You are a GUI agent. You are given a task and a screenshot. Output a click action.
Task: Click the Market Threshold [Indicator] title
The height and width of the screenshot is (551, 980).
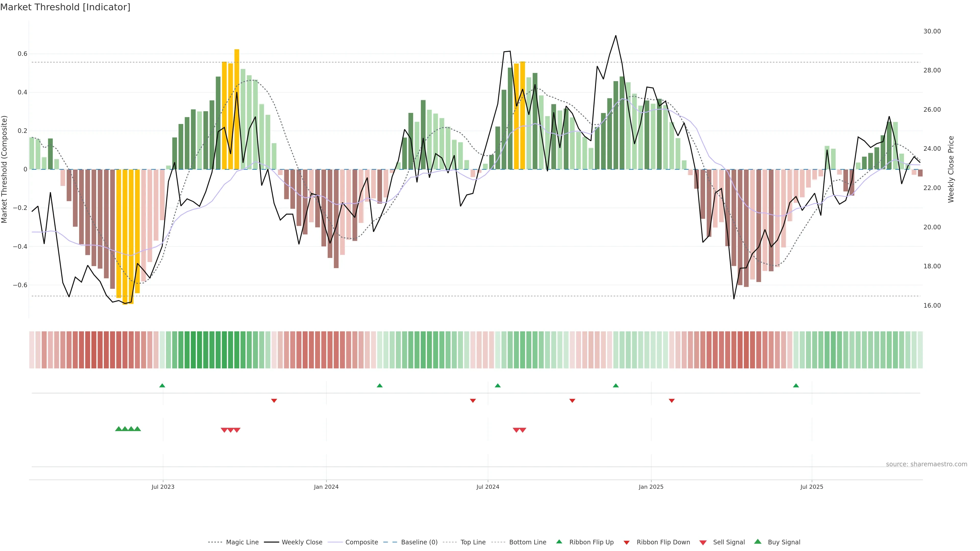(65, 7)
